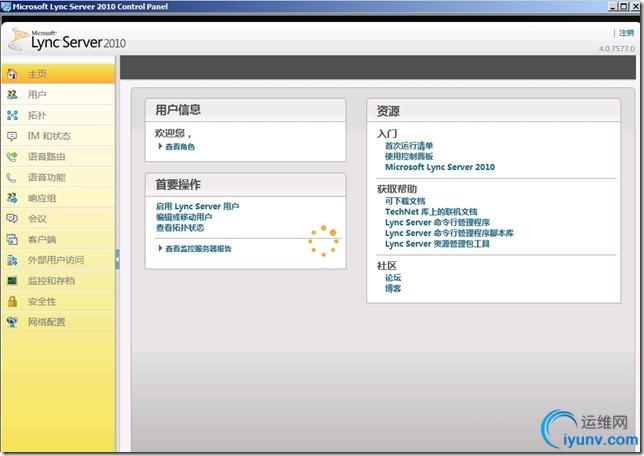Open TechNet 库上的联机文档 link

(x=431, y=212)
